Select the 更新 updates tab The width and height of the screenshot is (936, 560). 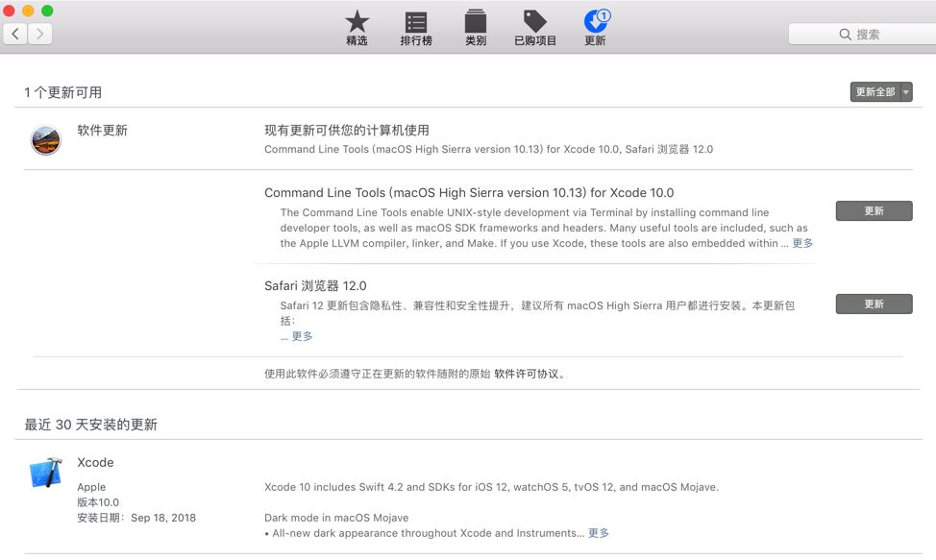point(595,28)
